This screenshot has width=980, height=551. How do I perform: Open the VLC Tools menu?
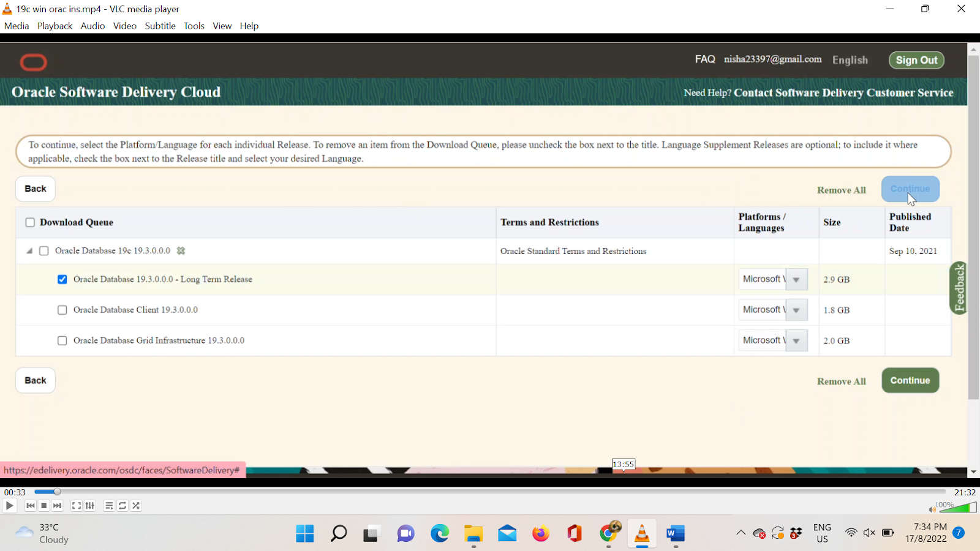[194, 26]
